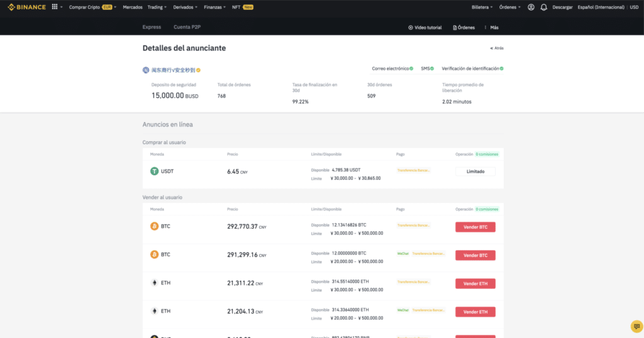Click BTC icon in 292,770.37 row
Viewport: 644px width, 338px height.
[x=155, y=226]
